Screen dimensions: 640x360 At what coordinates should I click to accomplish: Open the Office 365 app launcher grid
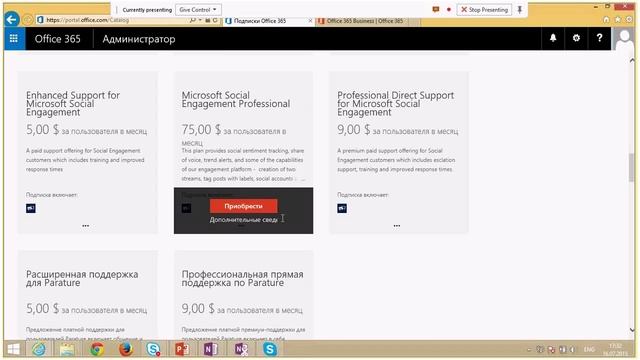14,38
